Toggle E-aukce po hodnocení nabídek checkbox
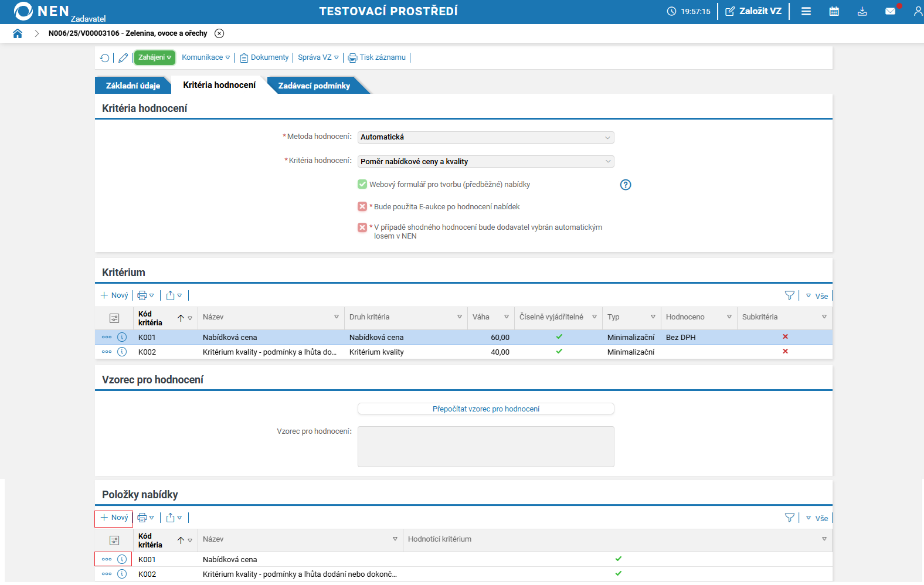The height and width of the screenshot is (585, 924). coord(362,206)
